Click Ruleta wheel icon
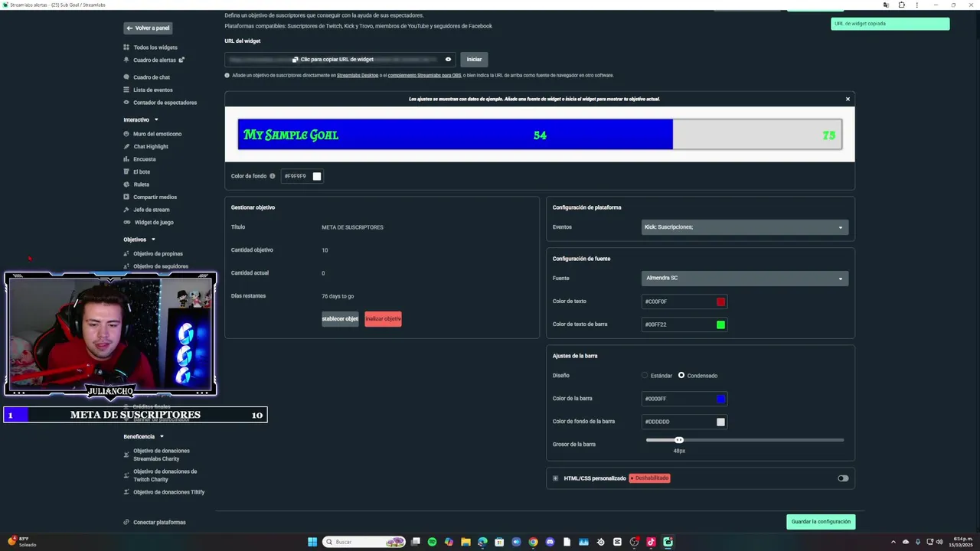This screenshot has width=980, height=551. click(126, 184)
